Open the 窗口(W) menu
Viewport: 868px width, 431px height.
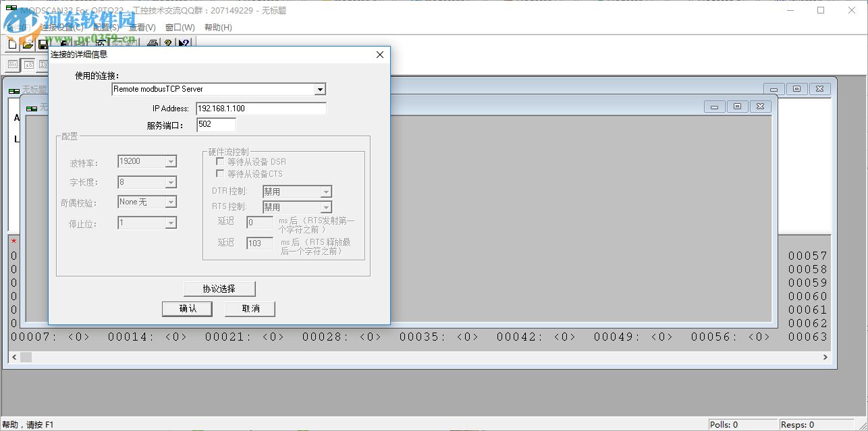pyautogui.click(x=180, y=28)
